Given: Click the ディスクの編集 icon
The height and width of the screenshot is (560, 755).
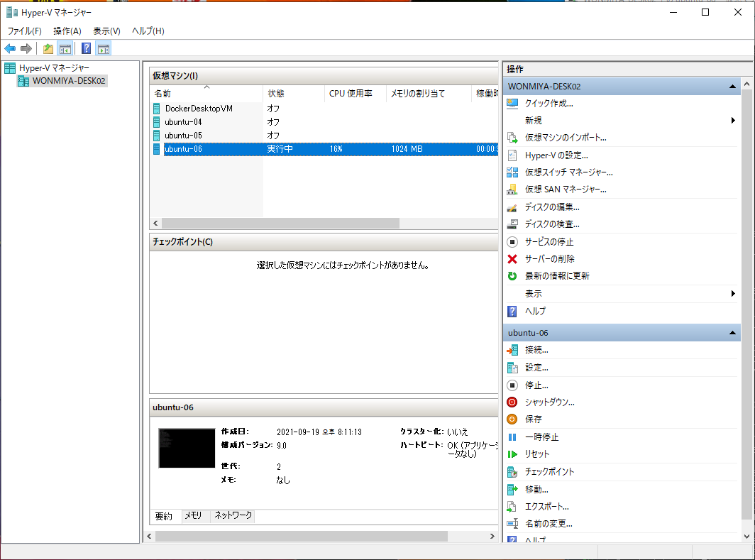Looking at the screenshot, I should point(512,207).
